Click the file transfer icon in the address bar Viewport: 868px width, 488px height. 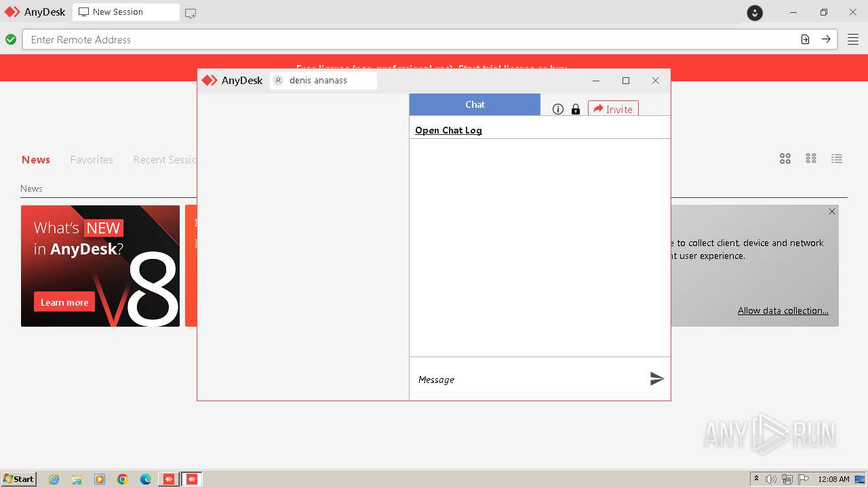click(805, 39)
